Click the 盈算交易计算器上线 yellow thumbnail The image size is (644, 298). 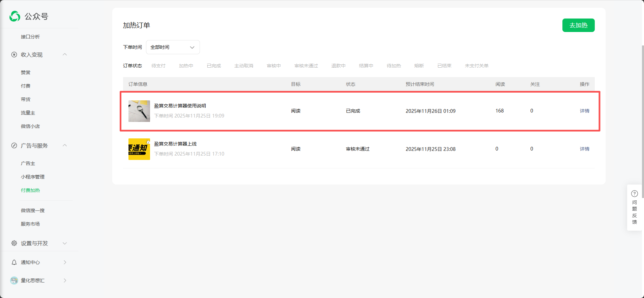[x=139, y=149]
